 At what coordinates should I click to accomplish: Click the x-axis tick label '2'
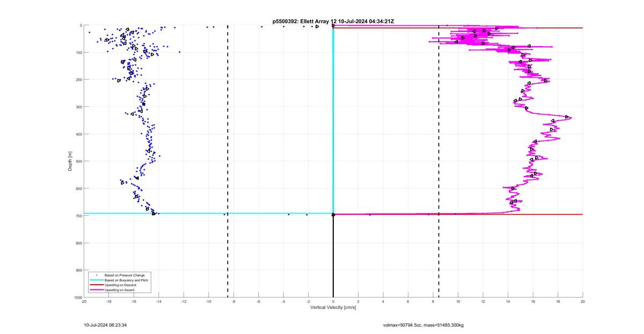click(x=358, y=301)
